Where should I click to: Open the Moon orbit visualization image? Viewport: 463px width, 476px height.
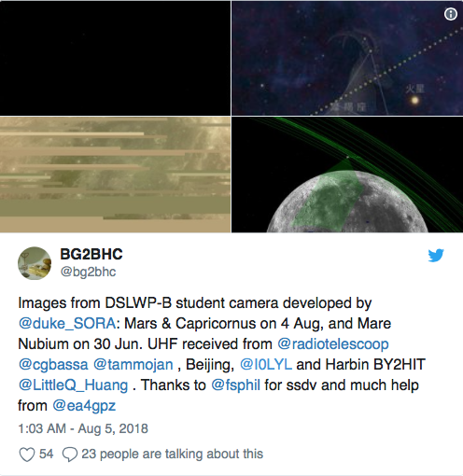click(347, 175)
